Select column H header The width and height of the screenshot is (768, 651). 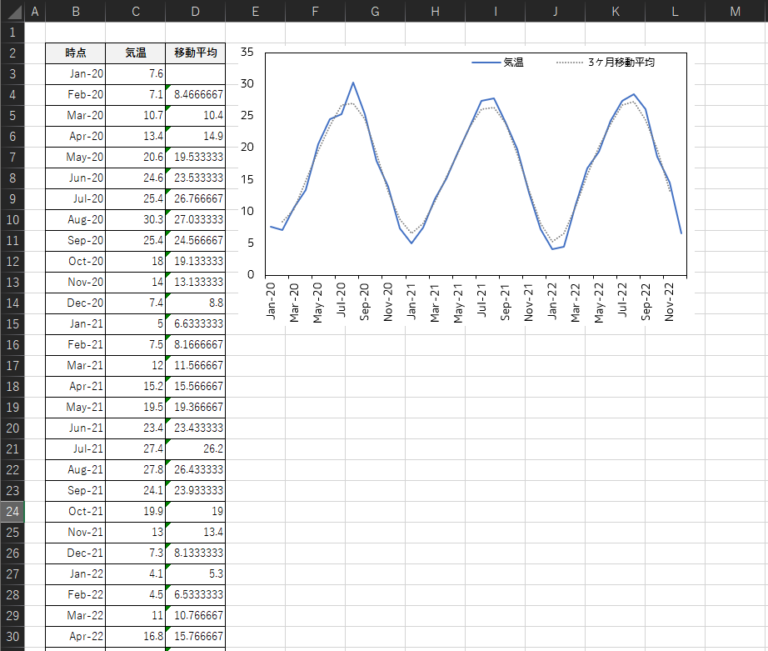(435, 11)
